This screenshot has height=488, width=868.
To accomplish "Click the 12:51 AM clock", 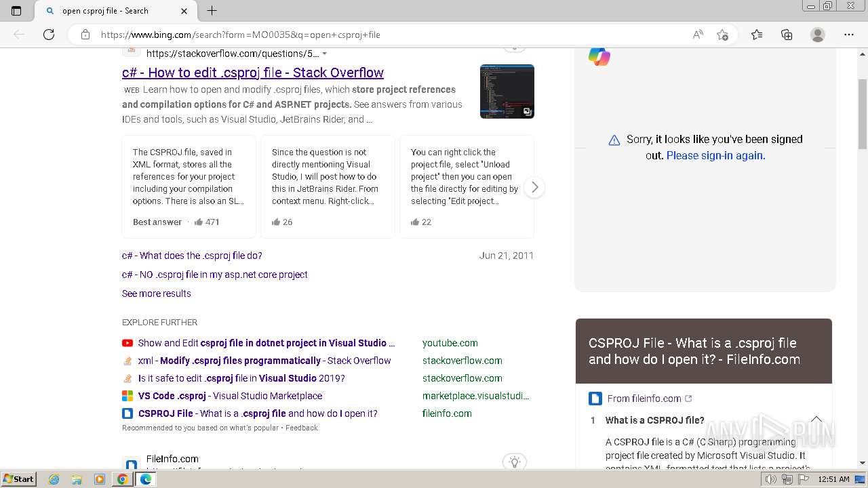I will point(833,479).
